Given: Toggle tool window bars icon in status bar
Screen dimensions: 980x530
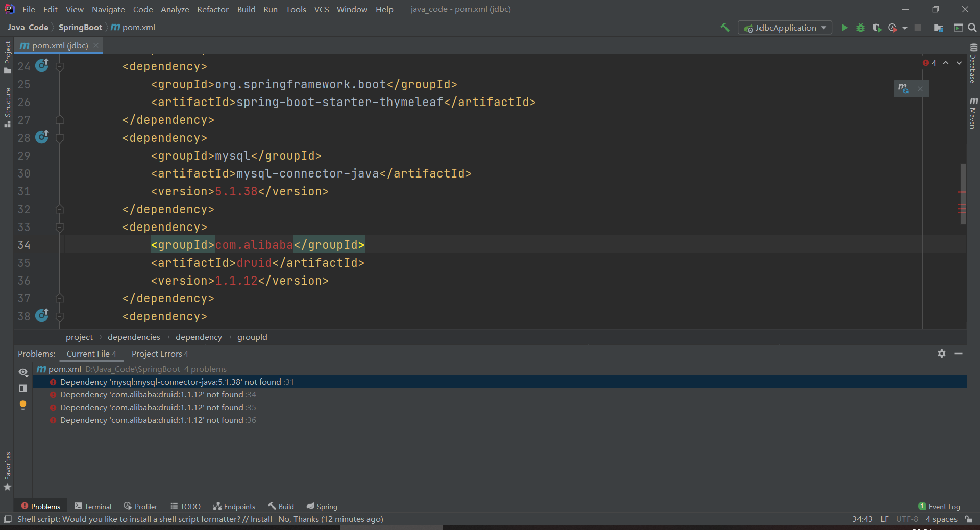Looking at the screenshot, I should coord(7,519).
